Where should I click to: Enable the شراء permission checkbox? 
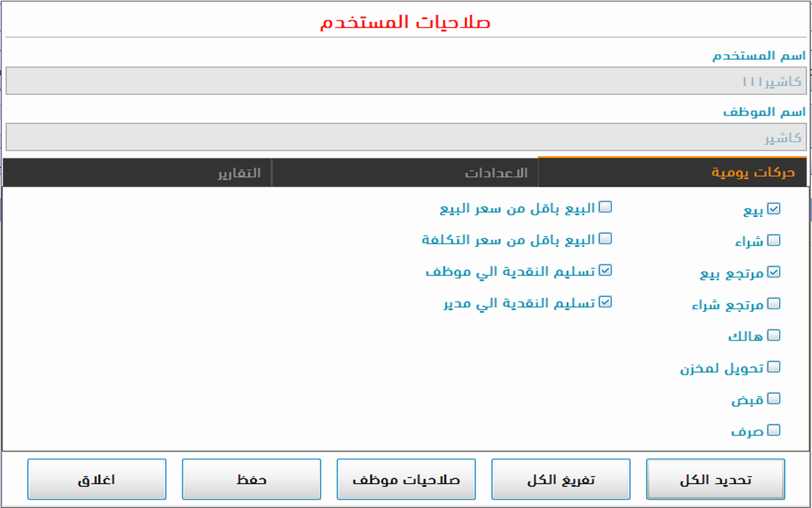tap(774, 240)
